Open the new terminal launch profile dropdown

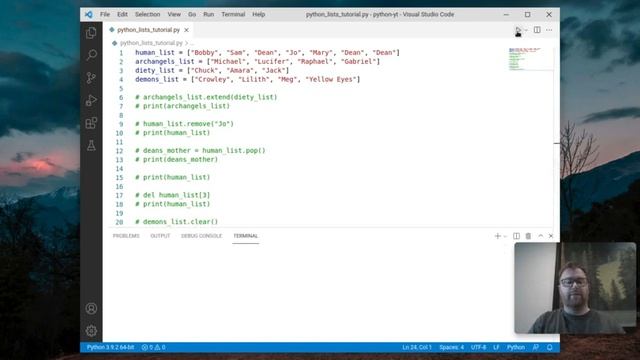click(505, 236)
